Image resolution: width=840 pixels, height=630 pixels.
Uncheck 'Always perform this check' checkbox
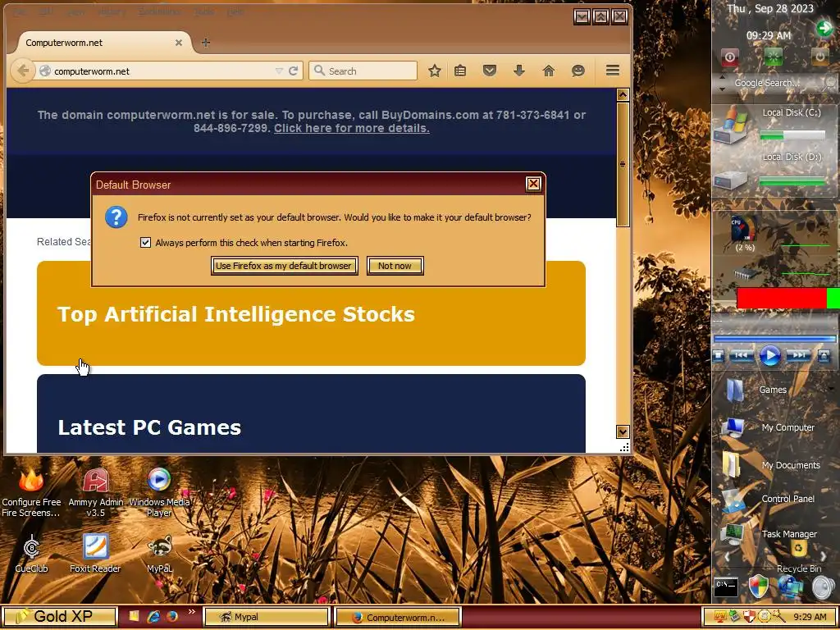[145, 243]
